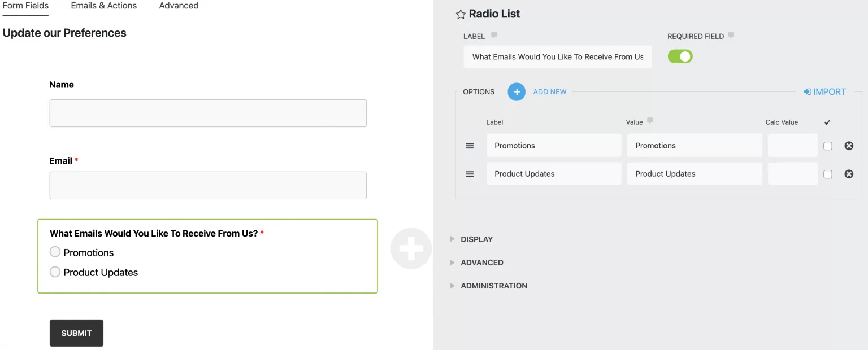Open the Advanced tab at the top
The width and height of the screenshot is (868, 350).
[179, 6]
